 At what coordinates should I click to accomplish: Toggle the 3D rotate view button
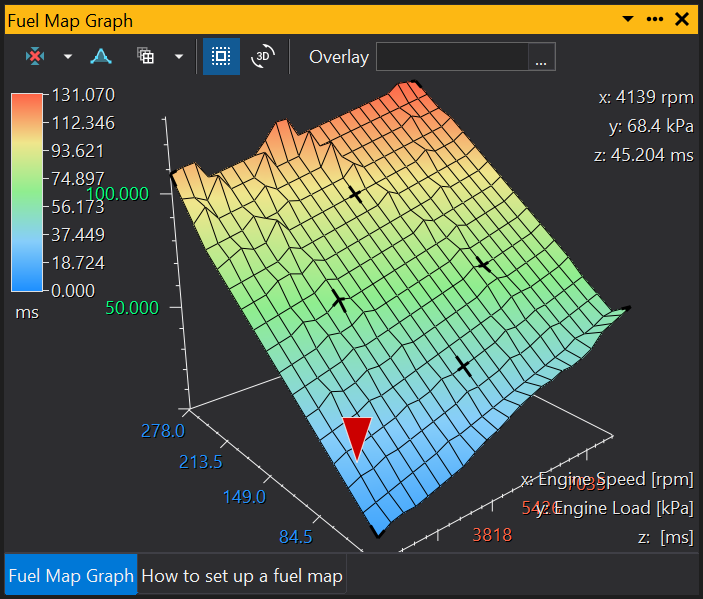(263, 57)
